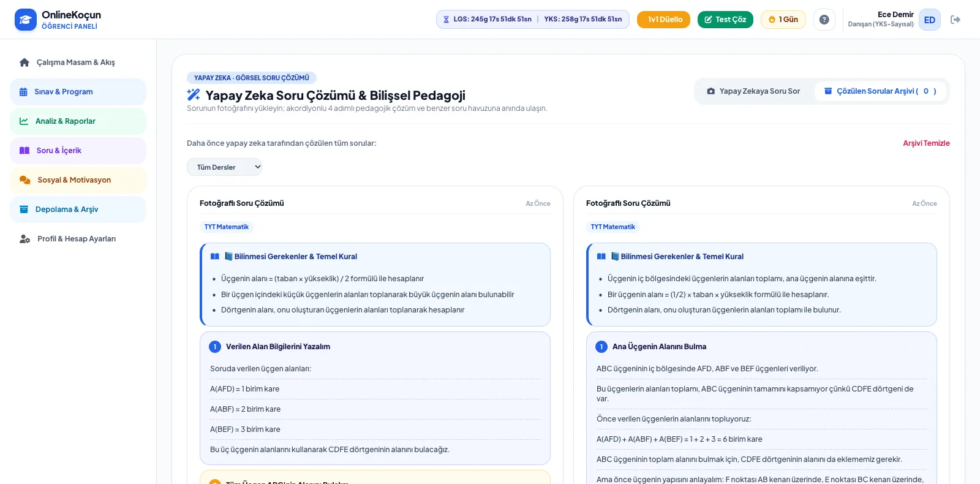This screenshot has width=980, height=484.
Task: Click the home icon beside Çalışma Masam
Action: 24,62
